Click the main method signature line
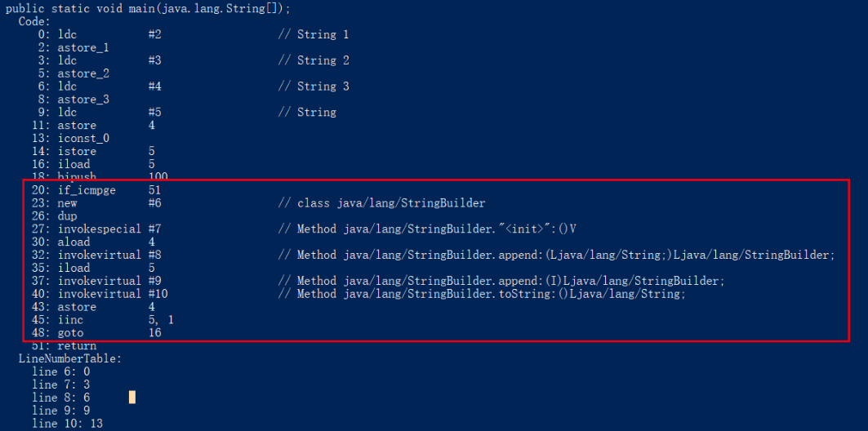Image resolution: width=868 pixels, height=431 pixels. (148, 8)
